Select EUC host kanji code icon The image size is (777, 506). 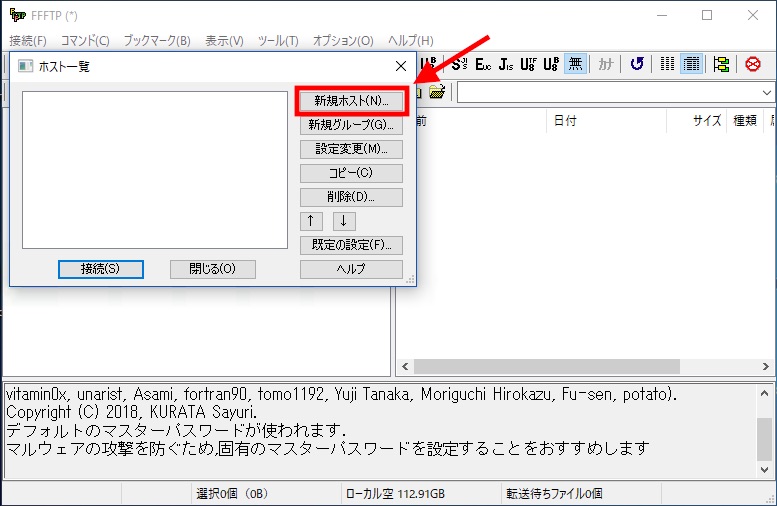483,64
